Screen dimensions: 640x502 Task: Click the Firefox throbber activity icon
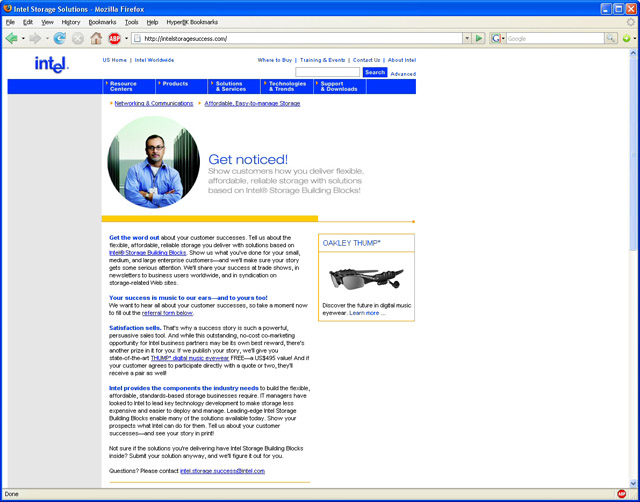[x=631, y=22]
